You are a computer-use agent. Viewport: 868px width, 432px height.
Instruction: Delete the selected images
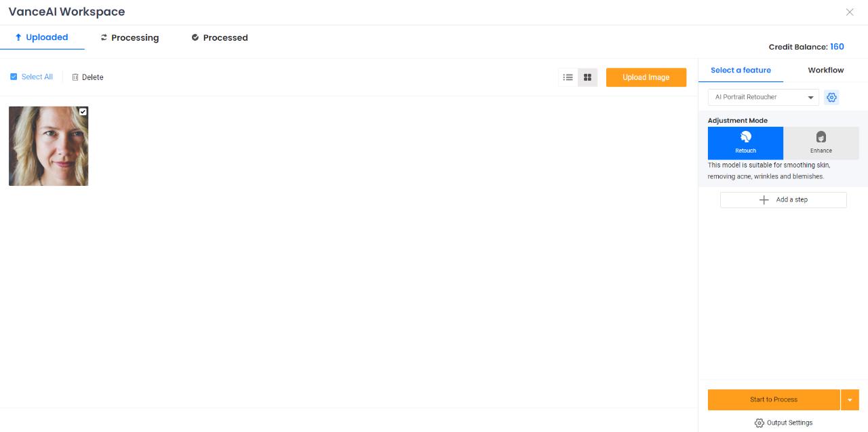(x=87, y=77)
